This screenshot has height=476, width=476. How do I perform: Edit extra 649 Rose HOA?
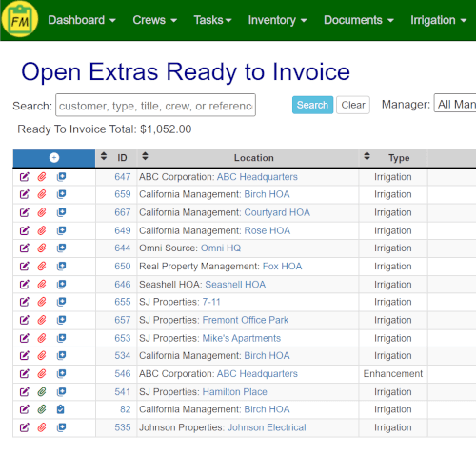pyautogui.click(x=25, y=230)
